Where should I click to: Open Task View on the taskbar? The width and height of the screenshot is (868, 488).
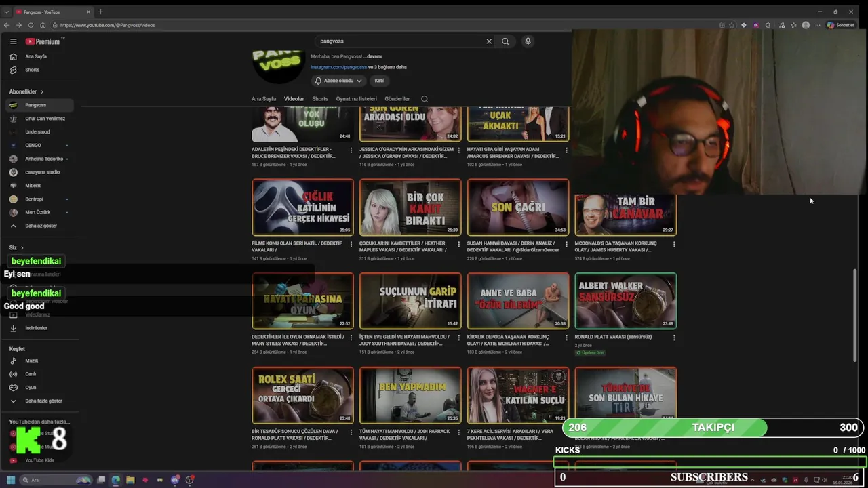click(101, 480)
